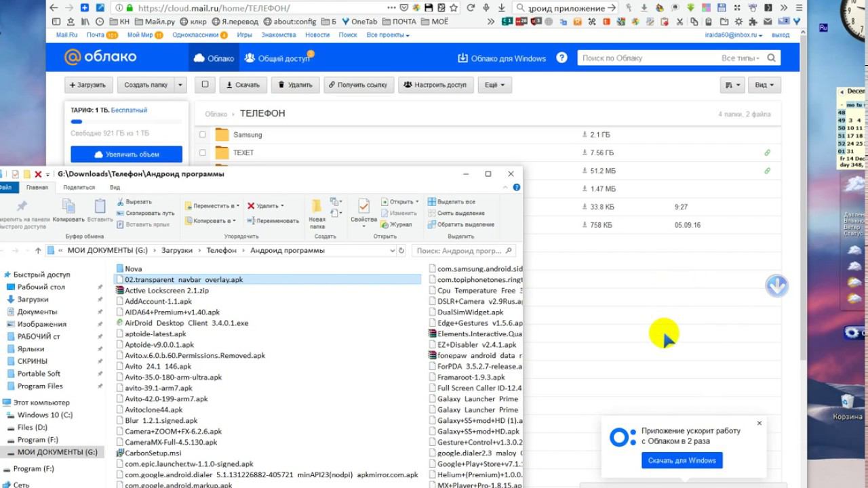Open the History (Журнал) command

[x=396, y=224]
